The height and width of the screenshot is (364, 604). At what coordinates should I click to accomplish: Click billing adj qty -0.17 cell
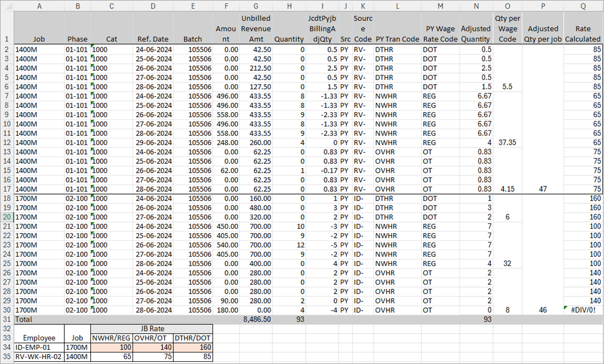point(322,170)
